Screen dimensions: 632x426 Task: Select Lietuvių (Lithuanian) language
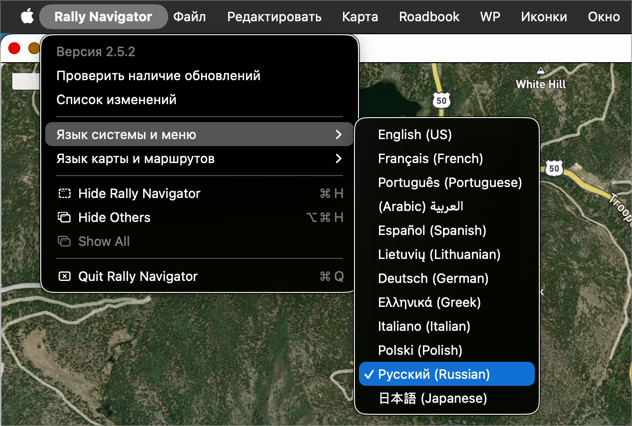tap(447, 254)
